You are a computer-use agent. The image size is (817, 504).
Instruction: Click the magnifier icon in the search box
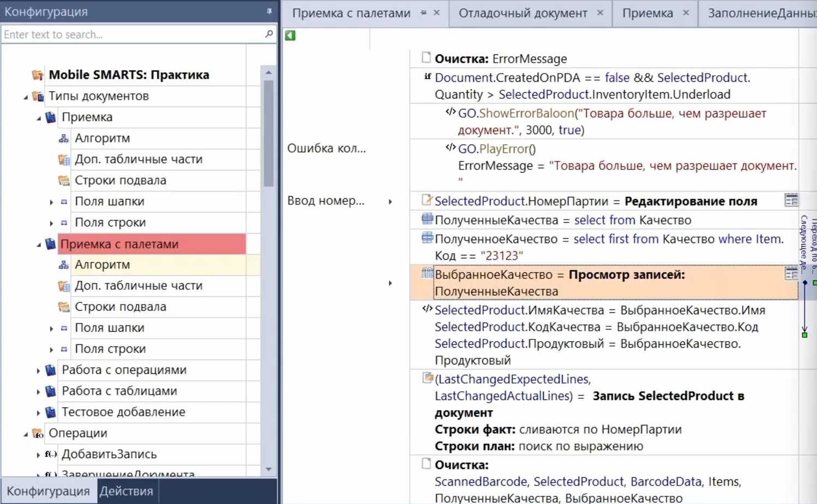tap(269, 34)
